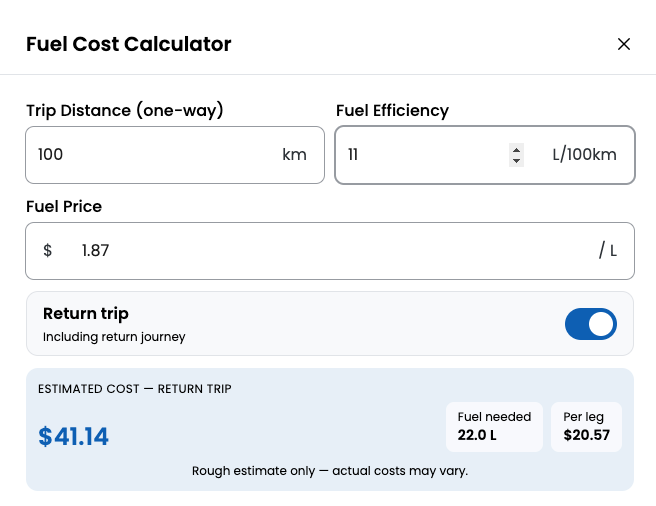The image size is (656, 506).
Task: Click the 'Fuel Efficiency' field label
Action: [x=392, y=111]
